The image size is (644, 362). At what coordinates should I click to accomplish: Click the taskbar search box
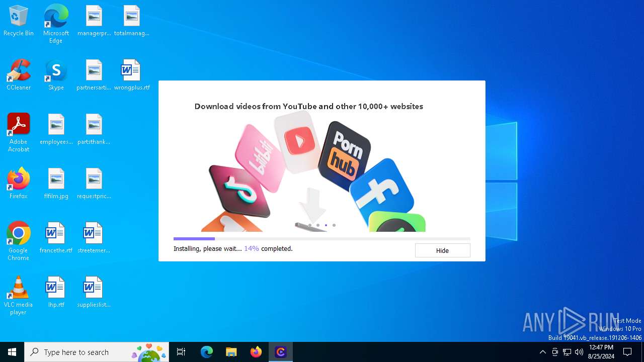pyautogui.click(x=98, y=352)
